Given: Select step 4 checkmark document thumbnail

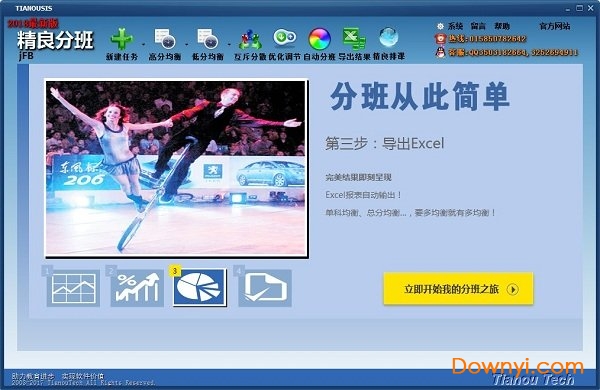Looking at the screenshot, I should click(265, 288).
